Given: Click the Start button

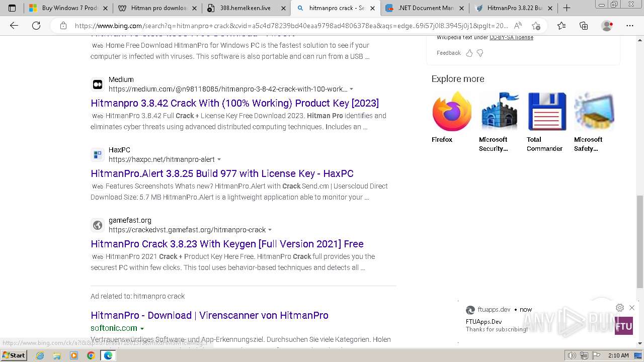Looking at the screenshot, I should coord(14,355).
